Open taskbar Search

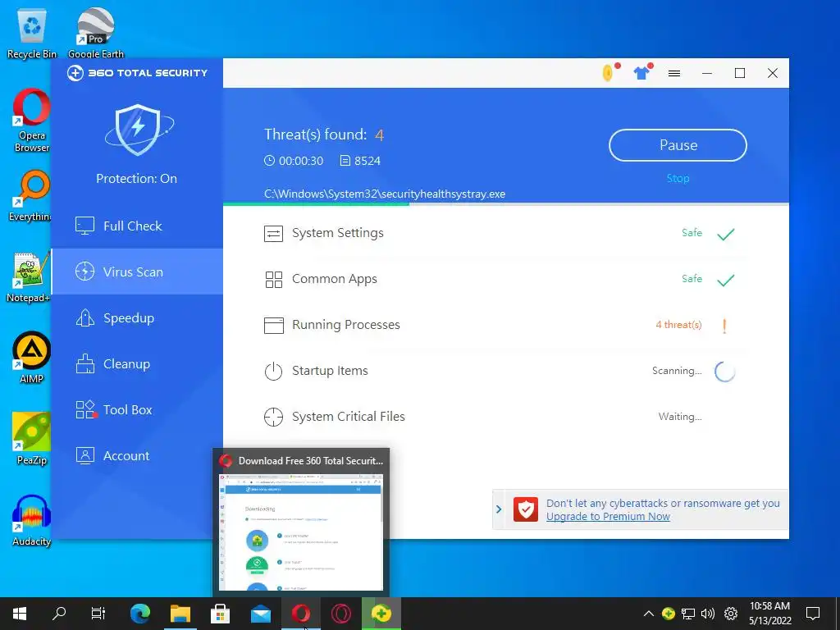[x=59, y=614]
